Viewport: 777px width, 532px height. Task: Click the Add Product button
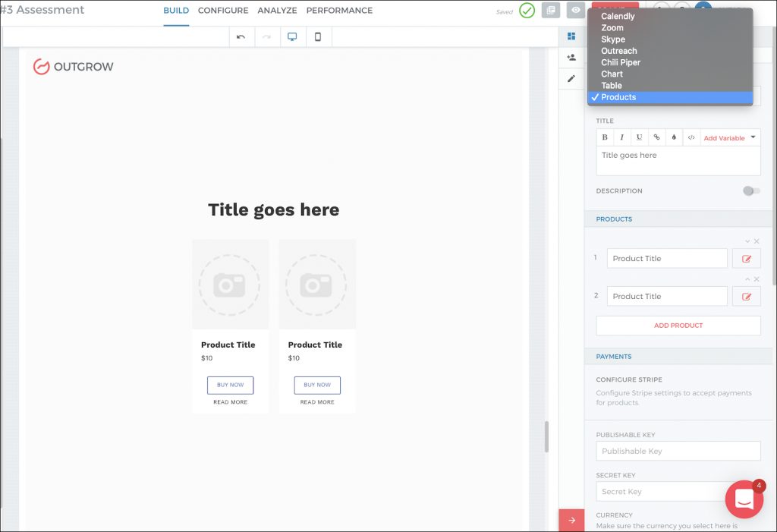coord(678,326)
